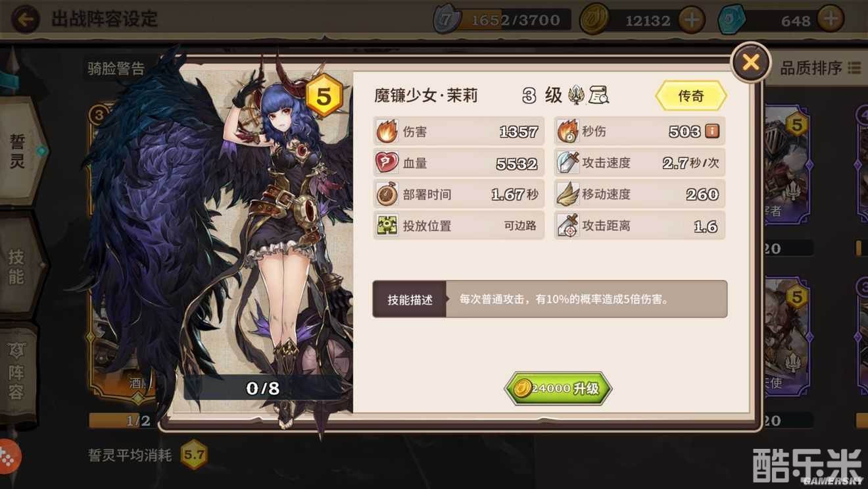Tap the player level 7 shield badge

tap(446, 20)
